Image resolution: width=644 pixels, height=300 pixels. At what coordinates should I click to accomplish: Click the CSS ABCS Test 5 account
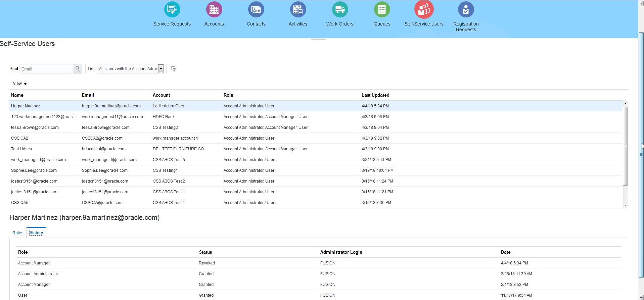169,160
